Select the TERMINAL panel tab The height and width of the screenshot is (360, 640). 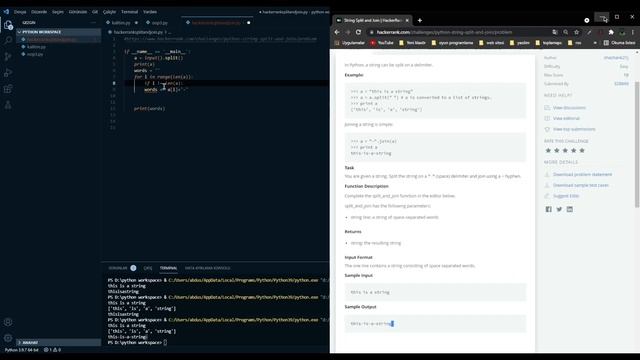coord(168,268)
